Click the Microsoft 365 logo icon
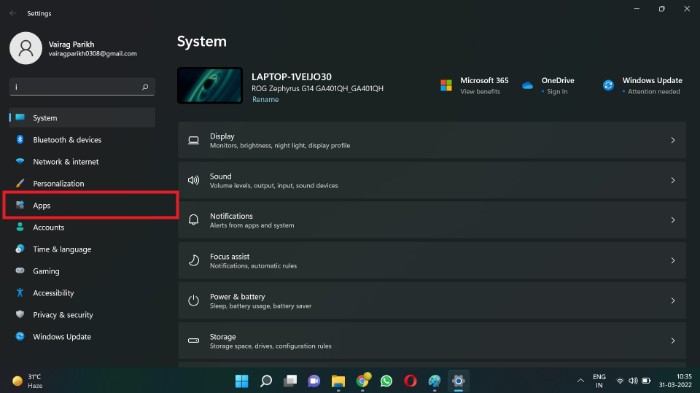Viewport: 700px width, 393px height. [x=446, y=85]
